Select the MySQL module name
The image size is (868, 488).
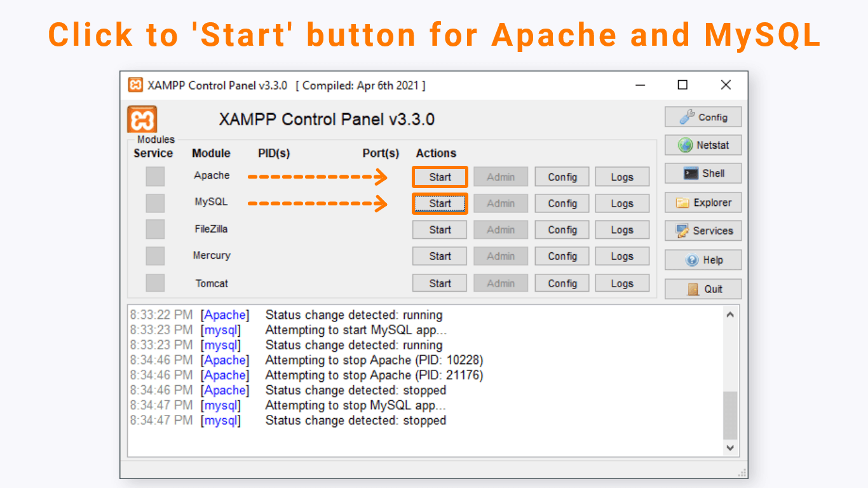pos(211,202)
